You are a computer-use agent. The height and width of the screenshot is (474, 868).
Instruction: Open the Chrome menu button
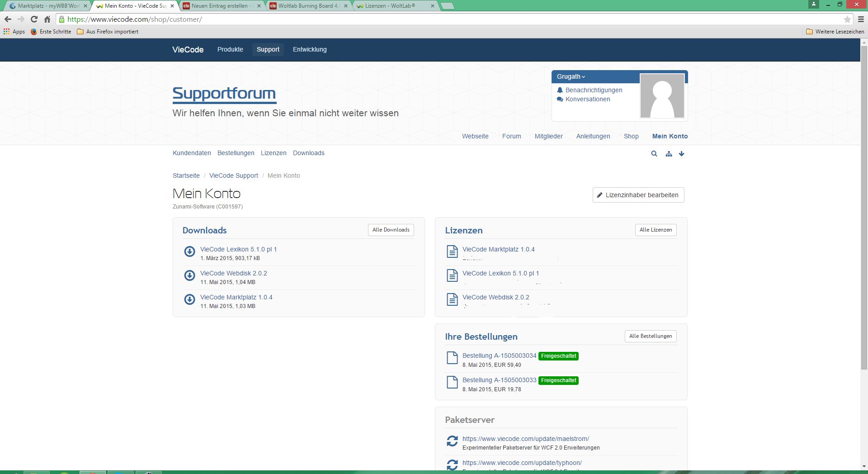tap(861, 19)
